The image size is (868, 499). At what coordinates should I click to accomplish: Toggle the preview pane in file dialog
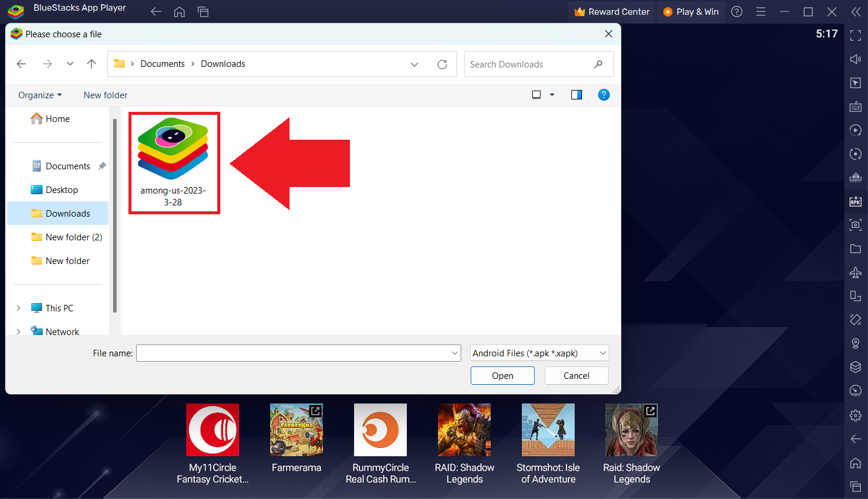pos(577,95)
